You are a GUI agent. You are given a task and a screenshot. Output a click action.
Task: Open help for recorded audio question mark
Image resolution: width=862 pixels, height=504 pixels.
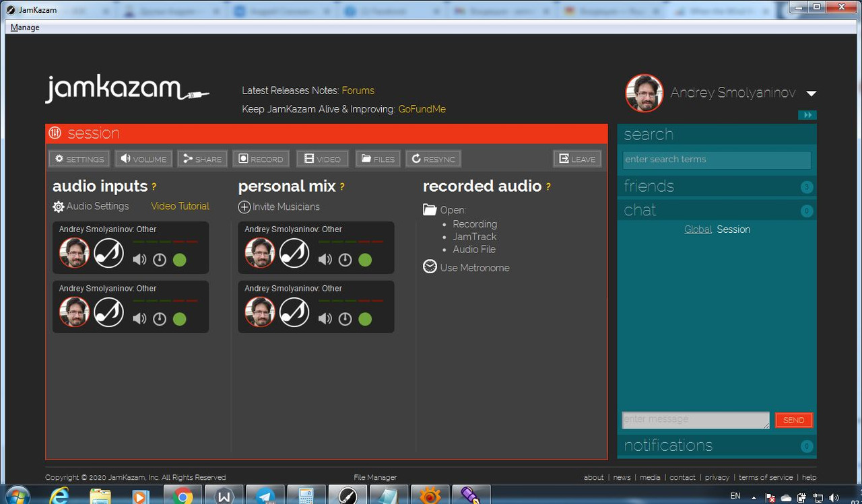pos(548,187)
